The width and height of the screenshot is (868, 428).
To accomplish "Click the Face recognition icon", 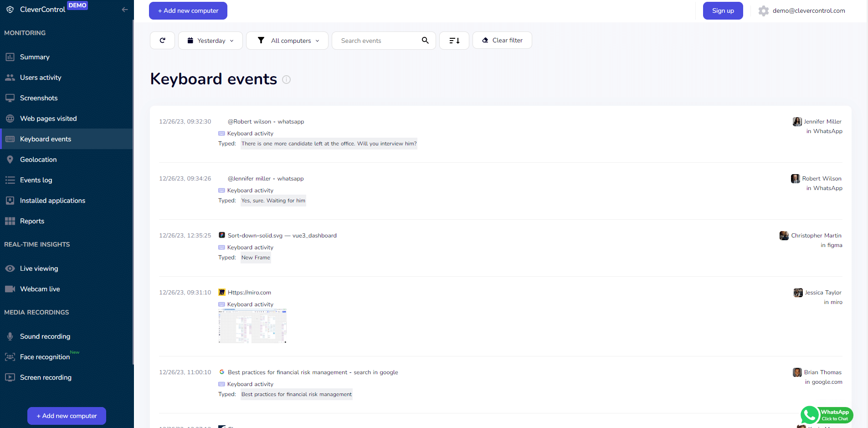I will pos(10,357).
